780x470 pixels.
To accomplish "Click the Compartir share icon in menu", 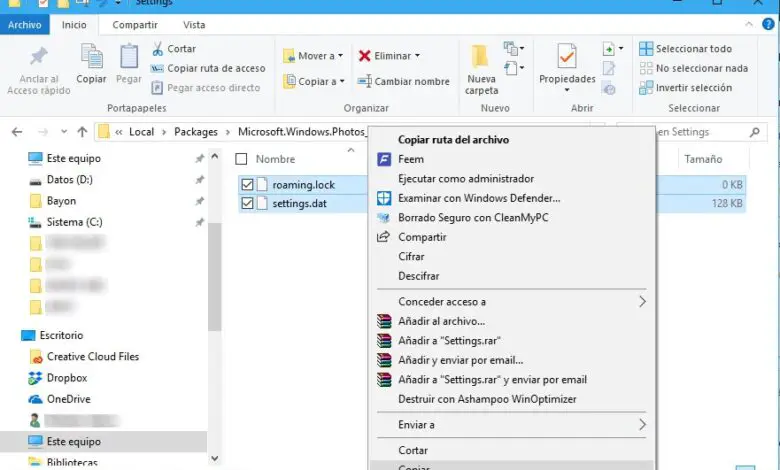I will 383,237.
